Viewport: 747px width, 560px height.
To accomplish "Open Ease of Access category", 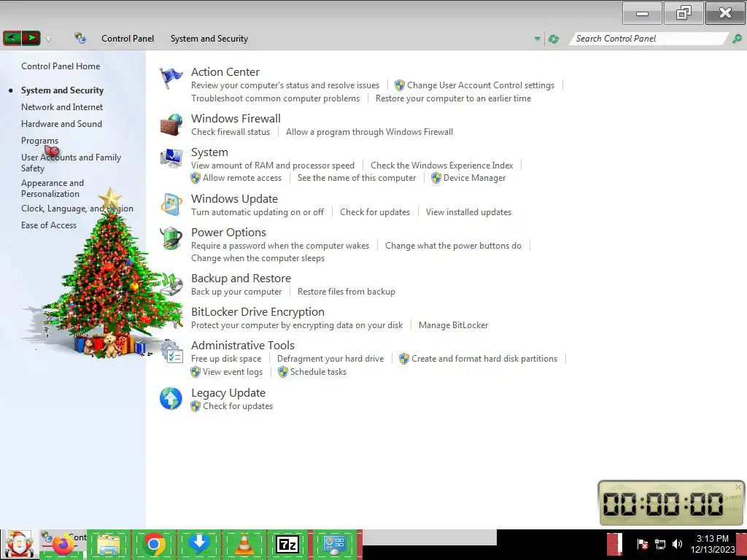I will (49, 225).
